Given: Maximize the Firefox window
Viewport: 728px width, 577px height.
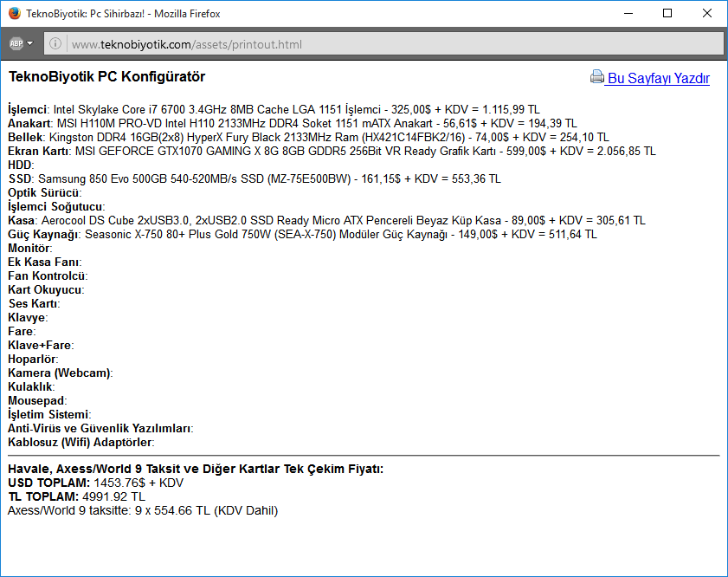Looking at the screenshot, I should (x=667, y=14).
